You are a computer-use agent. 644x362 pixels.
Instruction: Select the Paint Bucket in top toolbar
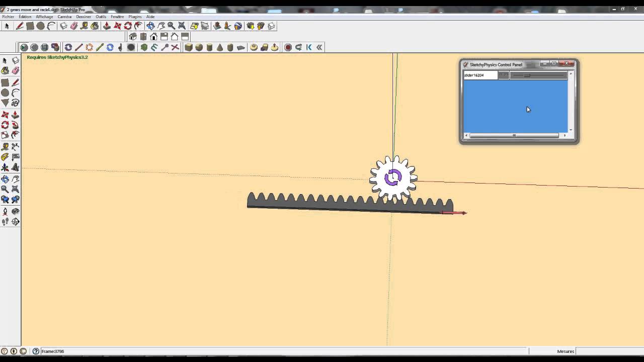click(95, 26)
